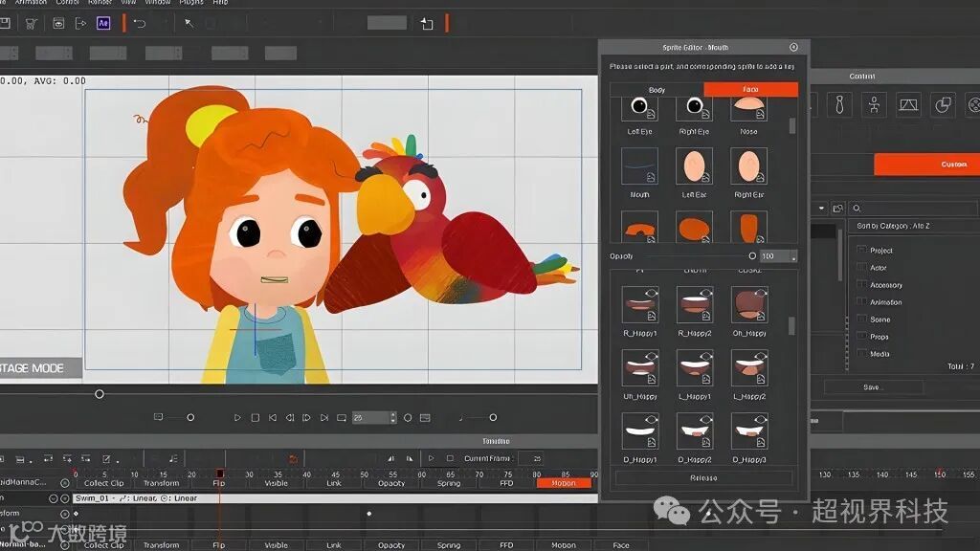Click the actor figure icon in Content panel
Image resolution: width=980 pixels, height=551 pixels.
click(874, 104)
